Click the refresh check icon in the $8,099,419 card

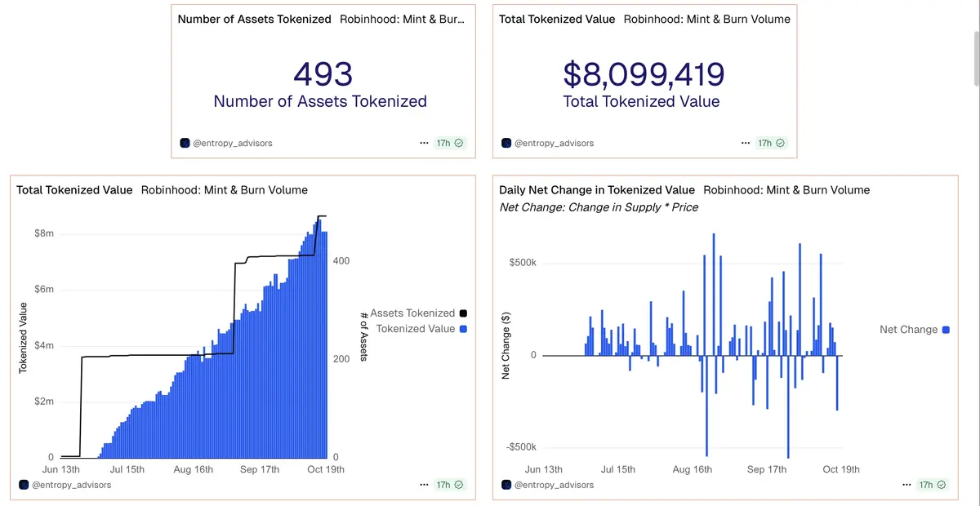(781, 143)
